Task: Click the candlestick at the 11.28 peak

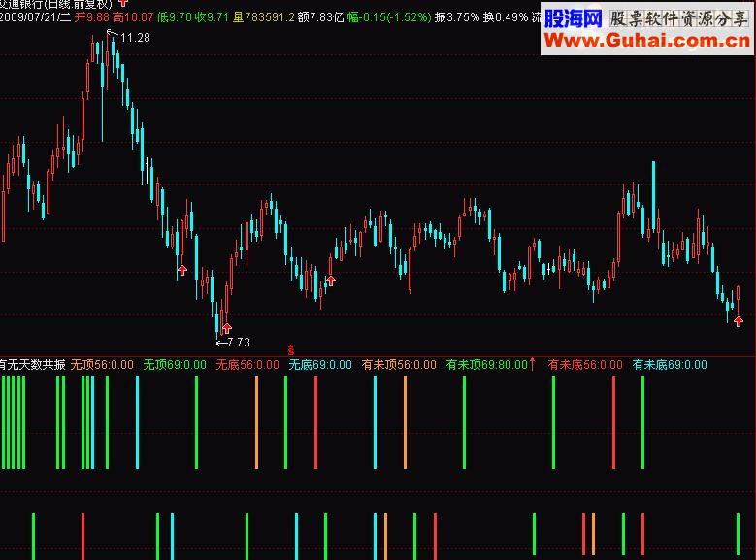Action: click(x=108, y=60)
